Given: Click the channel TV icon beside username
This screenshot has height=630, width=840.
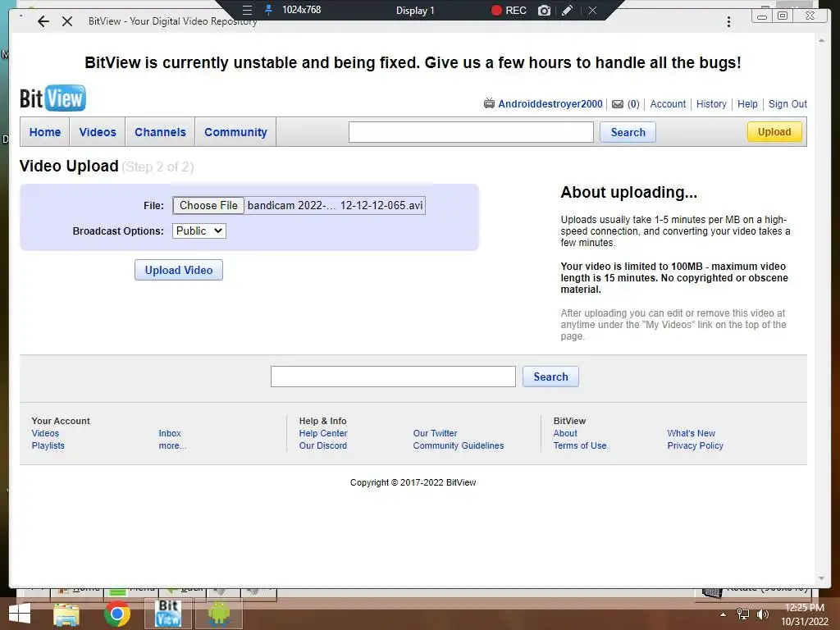Looking at the screenshot, I should coord(489,103).
